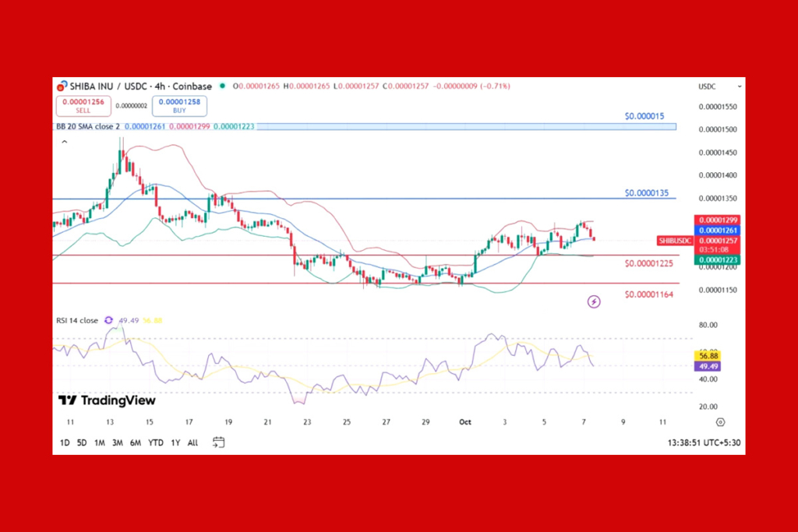Click the lightning bolt circle icon on chart
The image size is (798, 532).
pos(594,301)
